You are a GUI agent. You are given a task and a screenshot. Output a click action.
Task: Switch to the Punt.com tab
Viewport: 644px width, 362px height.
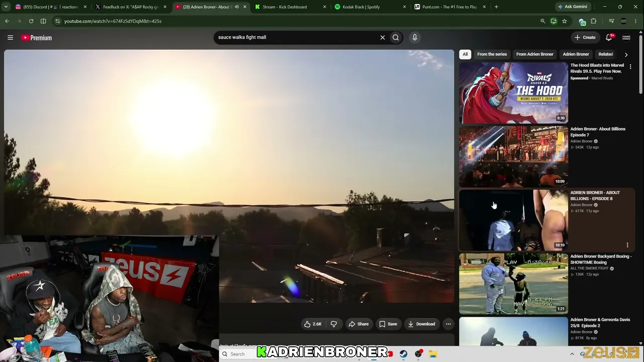click(x=449, y=7)
